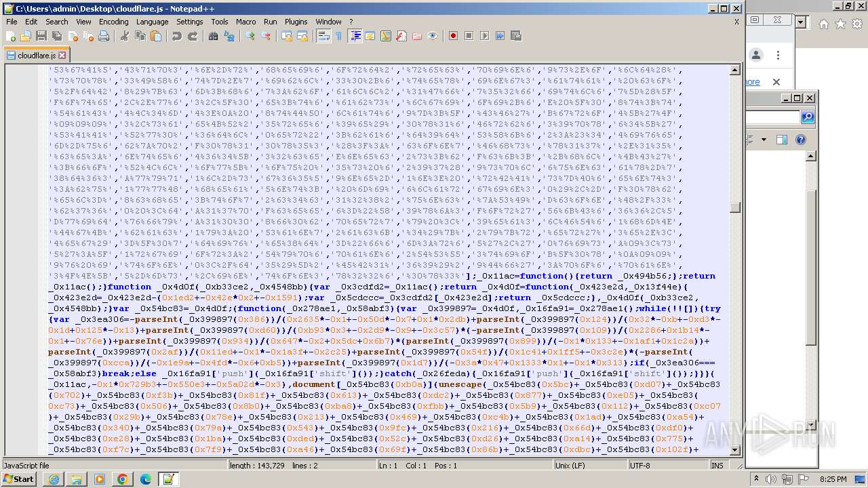This screenshot has height=488, width=868.
Task: Open the Plugins menu
Action: 296,22
